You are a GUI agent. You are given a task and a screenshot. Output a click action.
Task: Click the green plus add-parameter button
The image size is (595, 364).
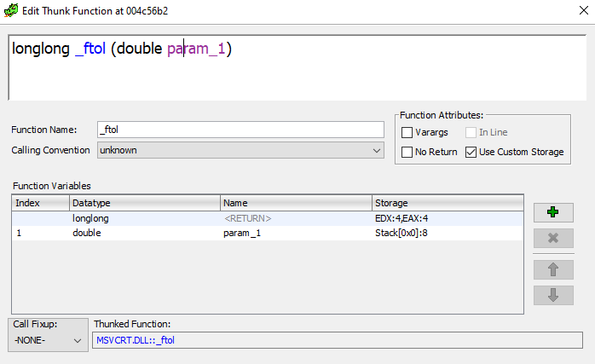553,212
